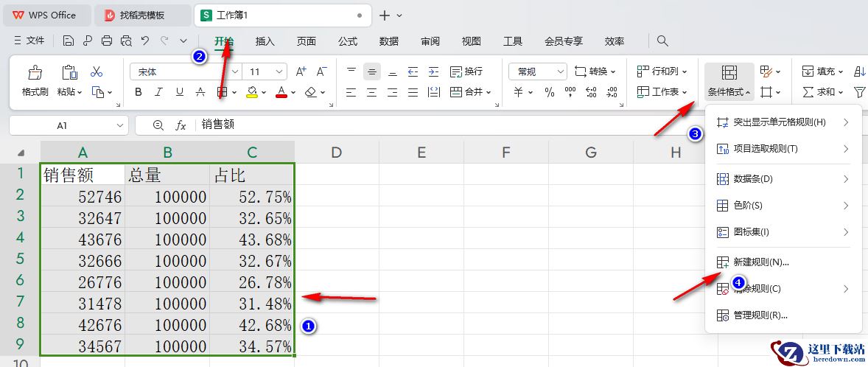Image resolution: width=868 pixels, height=367 pixels.
Task: Click the Increase indent icon
Action: tap(434, 71)
